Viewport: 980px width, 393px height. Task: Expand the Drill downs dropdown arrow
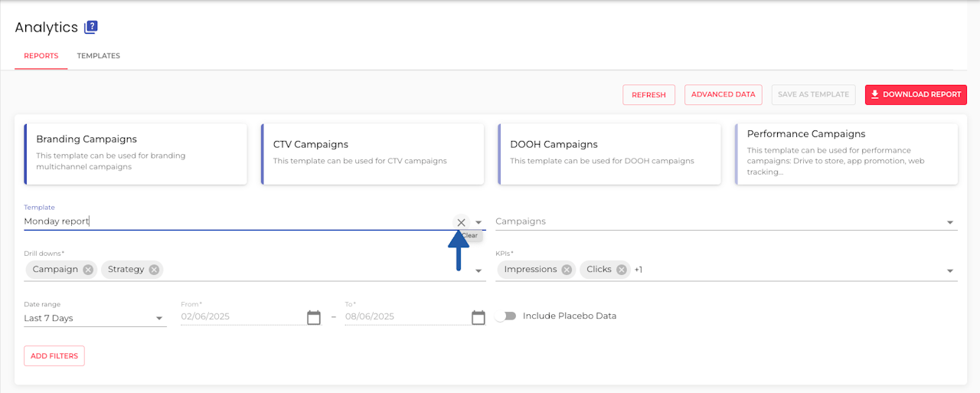pos(479,270)
